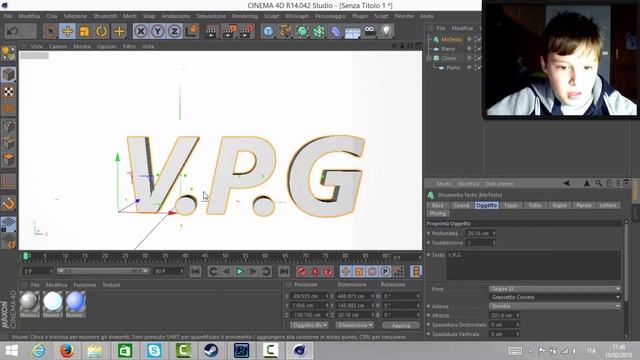
Task: Open the MoGraph menu
Action: [297, 16]
